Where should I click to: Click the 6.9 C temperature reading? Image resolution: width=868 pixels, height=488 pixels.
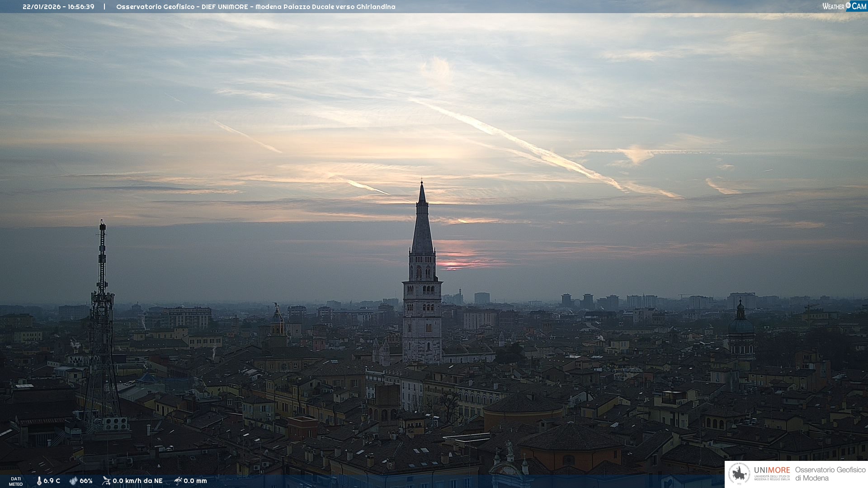pyautogui.click(x=52, y=481)
